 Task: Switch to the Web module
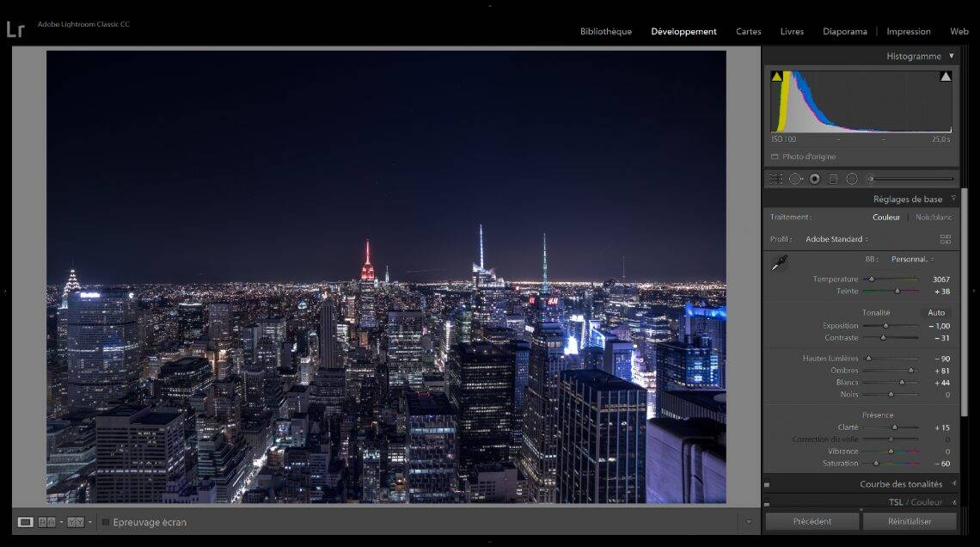(x=959, y=31)
